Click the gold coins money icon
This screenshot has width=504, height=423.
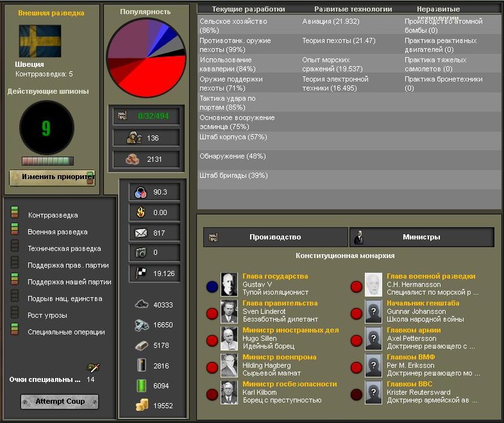[142, 406]
